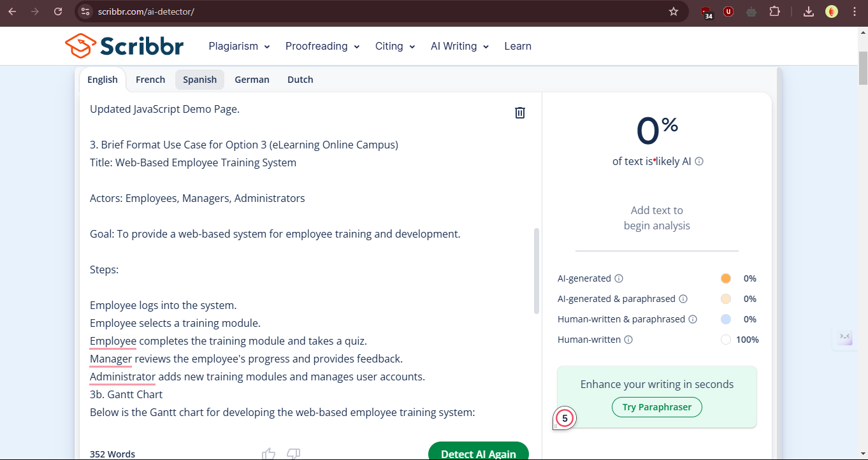This screenshot has height=460, width=868.
Task: Open the red circled 5 notification badge
Action: pos(565,419)
